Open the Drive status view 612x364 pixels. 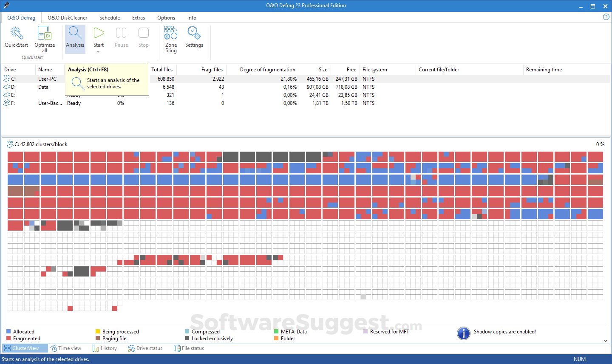pos(145,348)
